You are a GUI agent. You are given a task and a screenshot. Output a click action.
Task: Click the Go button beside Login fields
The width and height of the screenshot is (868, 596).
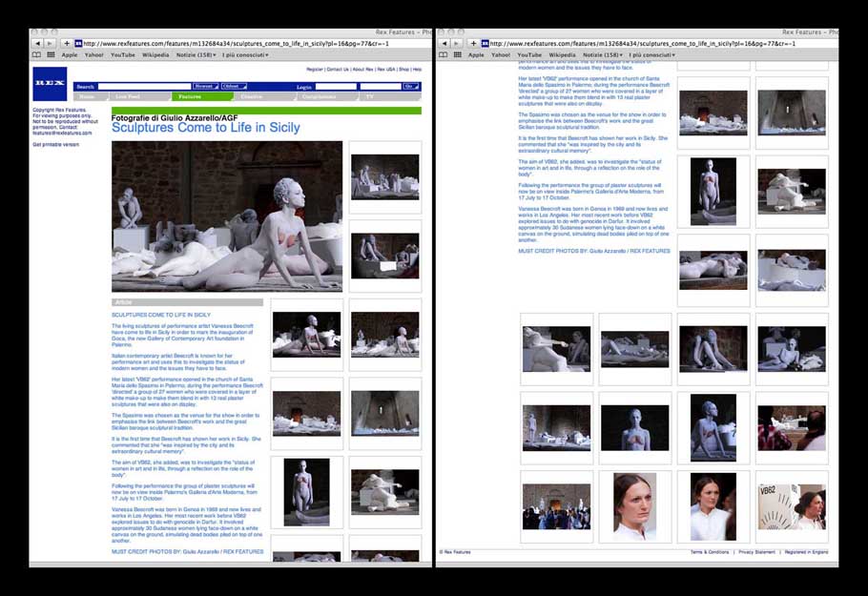point(411,87)
